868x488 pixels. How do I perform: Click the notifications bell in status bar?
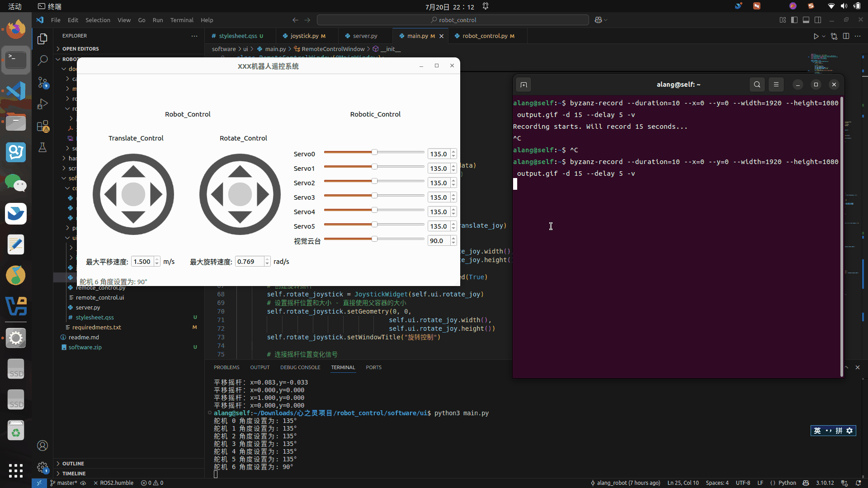(x=858, y=483)
